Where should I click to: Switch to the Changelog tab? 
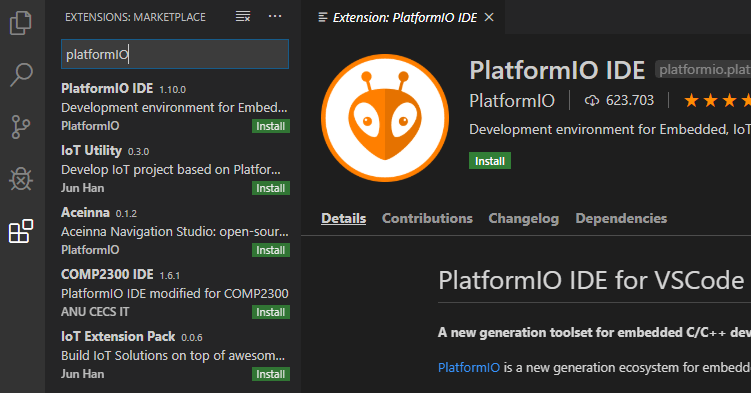tap(523, 218)
